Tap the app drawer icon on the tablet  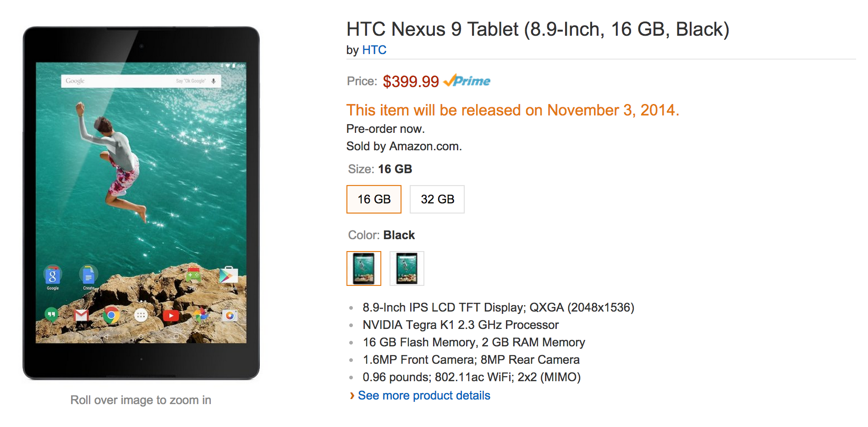[141, 315]
